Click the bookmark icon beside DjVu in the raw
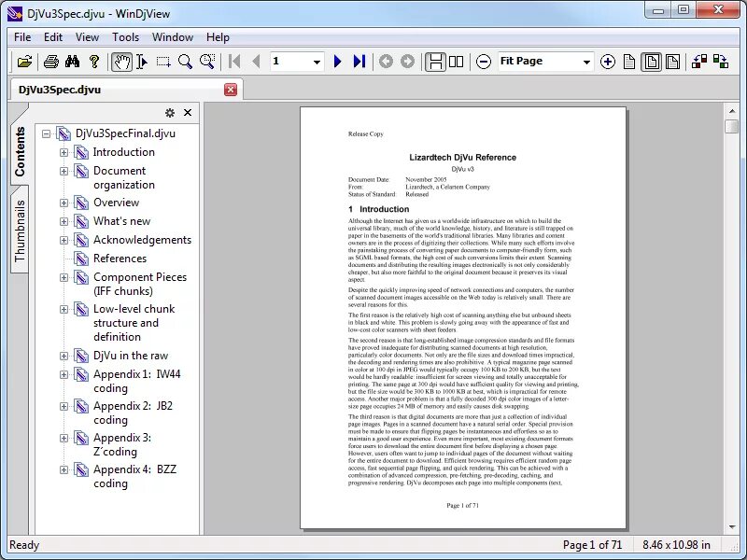 (81, 356)
